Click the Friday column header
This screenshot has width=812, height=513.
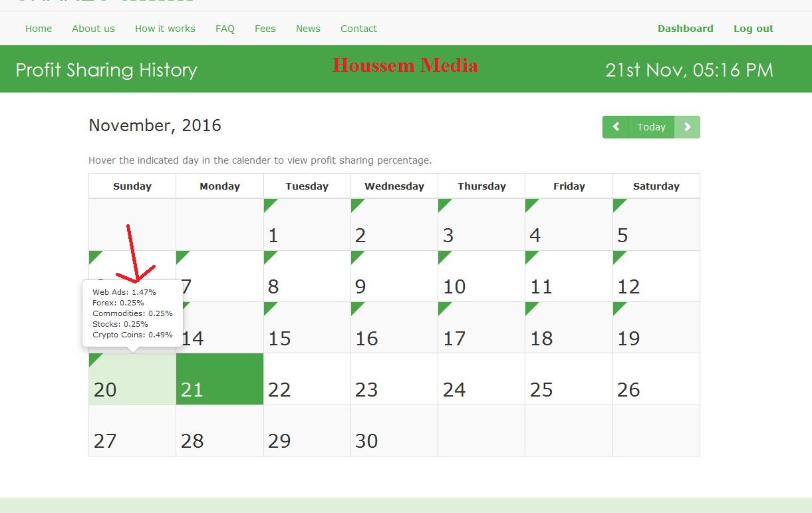tap(569, 186)
